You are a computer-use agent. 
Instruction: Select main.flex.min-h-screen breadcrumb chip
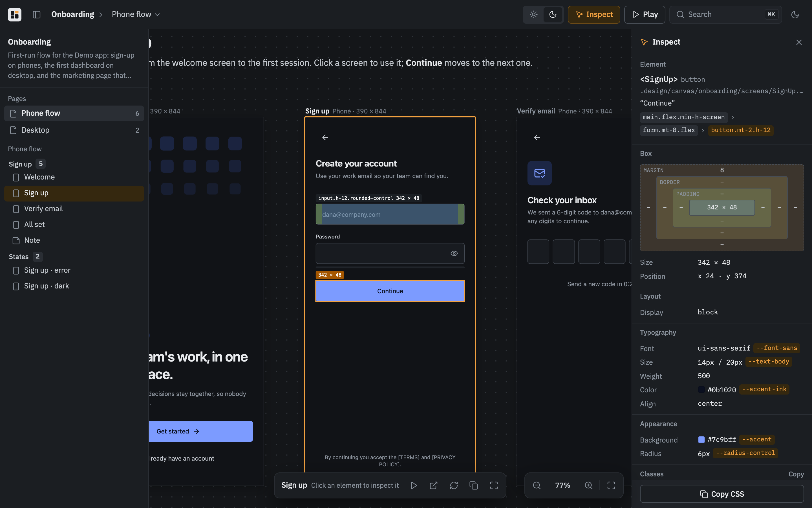pyautogui.click(x=683, y=117)
